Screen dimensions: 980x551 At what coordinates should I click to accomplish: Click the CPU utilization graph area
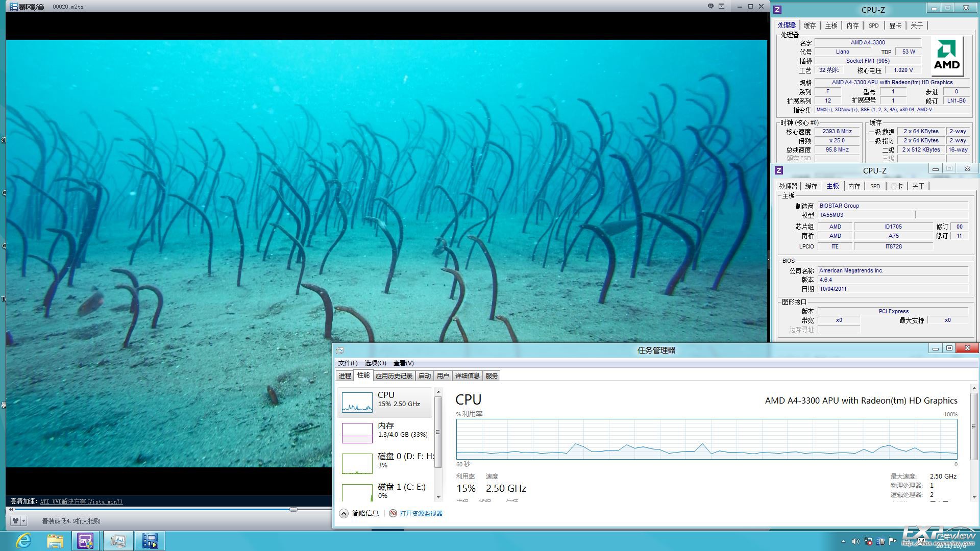pos(706,439)
